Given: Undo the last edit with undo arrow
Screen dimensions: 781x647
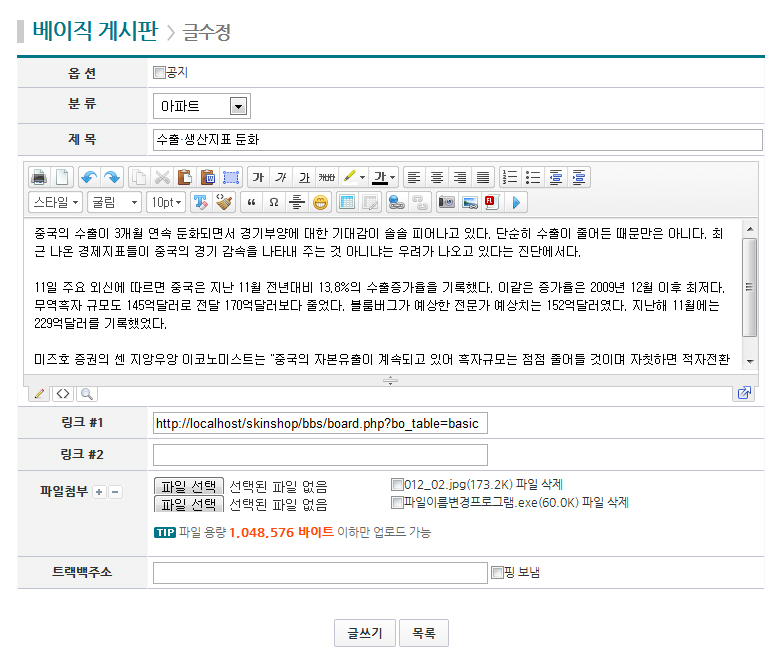Looking at the screenshot, I should tap(89, 177).
